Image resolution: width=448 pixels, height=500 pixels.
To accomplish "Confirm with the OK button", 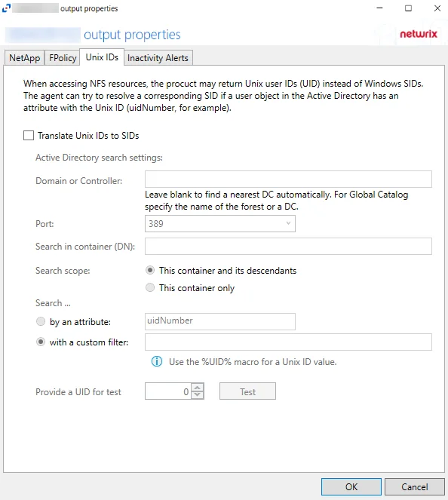I will (351, 487).
